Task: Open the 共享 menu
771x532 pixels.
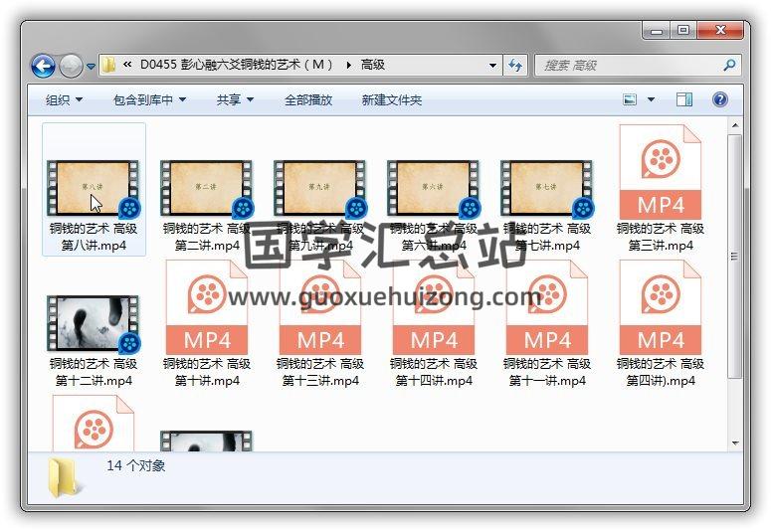Action: 235,100
